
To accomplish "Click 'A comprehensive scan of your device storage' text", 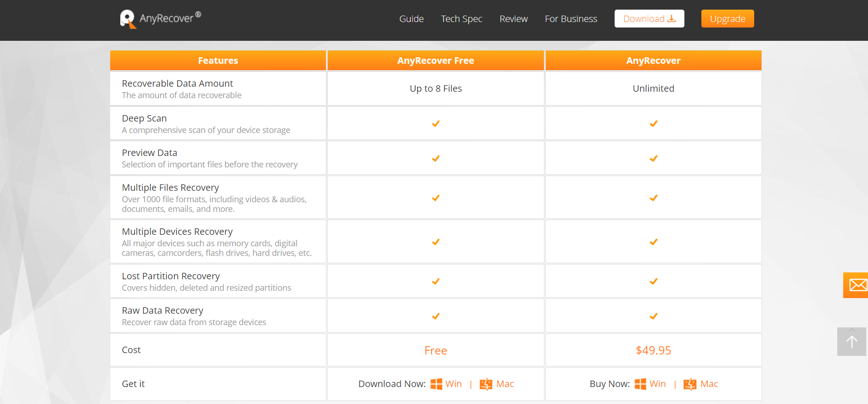I will tap(206, 130).
